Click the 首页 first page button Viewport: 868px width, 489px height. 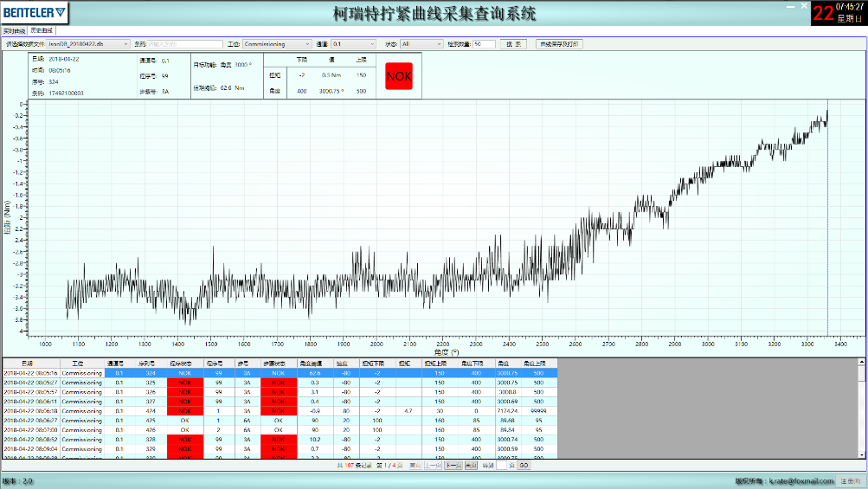pos(415,466)
